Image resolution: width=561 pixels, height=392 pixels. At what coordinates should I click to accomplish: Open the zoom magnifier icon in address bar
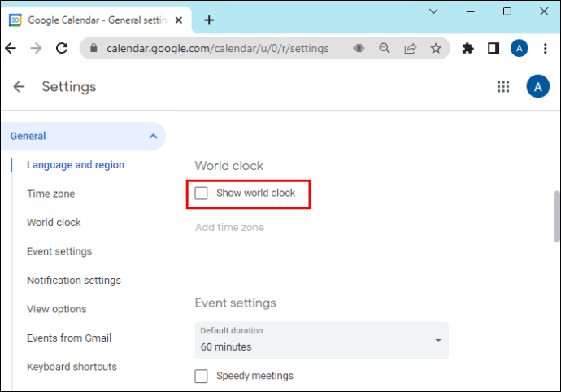tap(385, 48)
